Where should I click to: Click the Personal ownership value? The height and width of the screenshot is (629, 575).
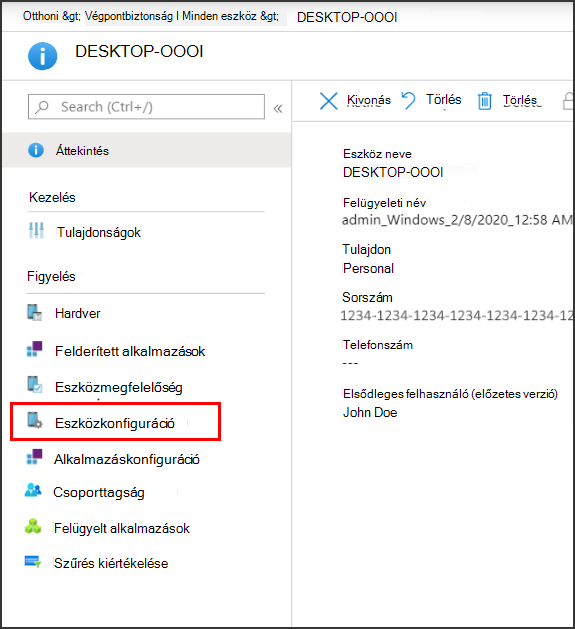pyautogui.click(x=368, y=268)
